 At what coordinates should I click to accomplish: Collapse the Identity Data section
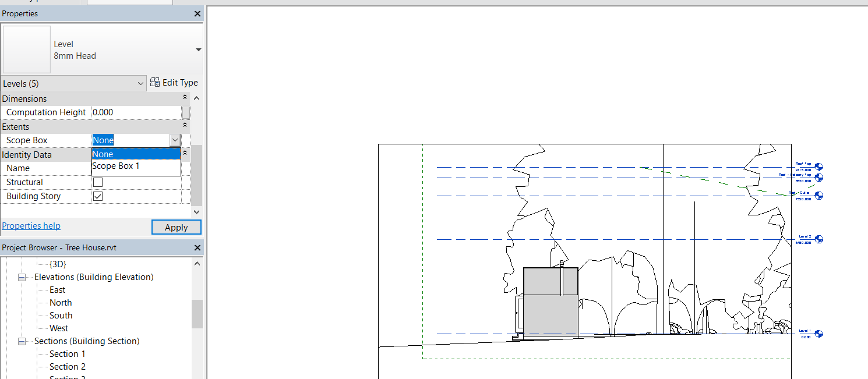pos(185,154)
